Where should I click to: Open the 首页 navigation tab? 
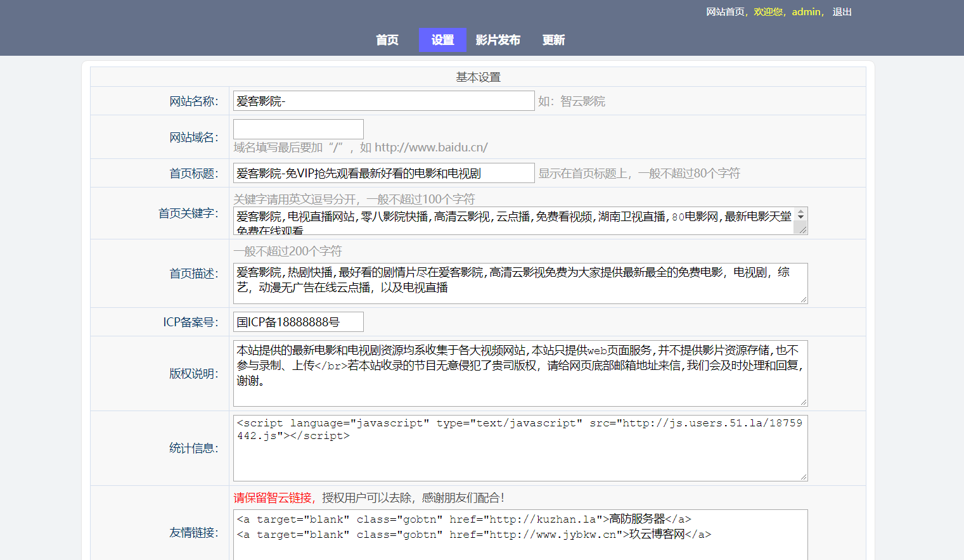[387, 40]
